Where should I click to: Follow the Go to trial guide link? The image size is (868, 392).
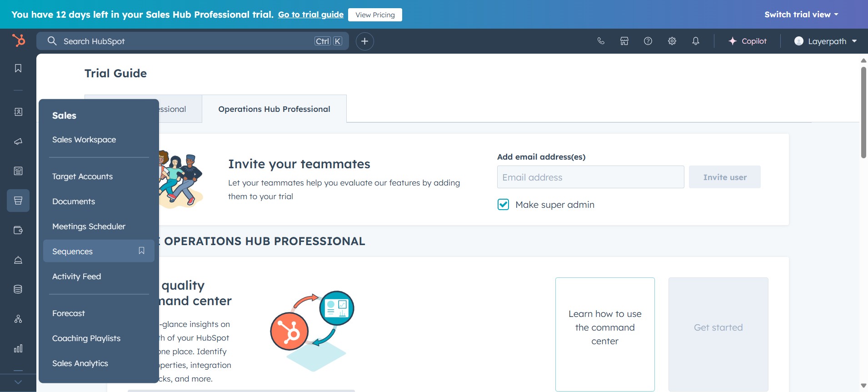tap(311, 15)
